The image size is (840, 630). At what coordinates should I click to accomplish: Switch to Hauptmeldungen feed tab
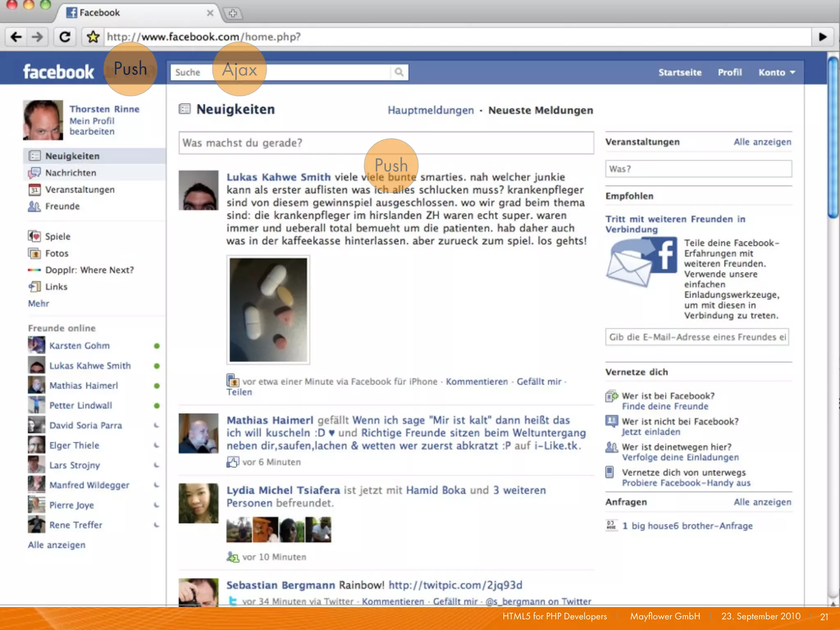click(x=431, y=110)
